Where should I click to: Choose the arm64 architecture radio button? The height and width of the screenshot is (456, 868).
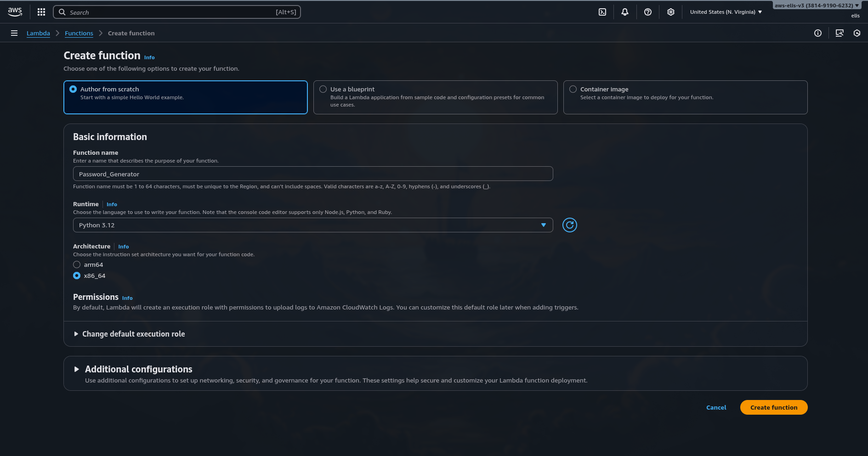pos(77,265)
